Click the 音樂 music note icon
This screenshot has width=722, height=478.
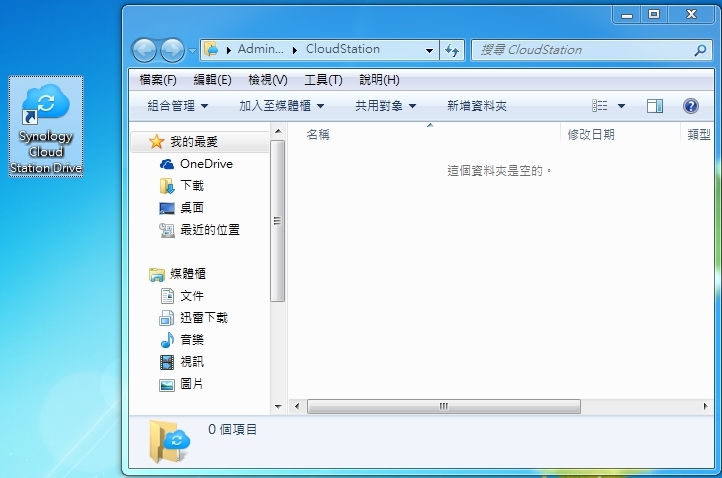[167, 340]
